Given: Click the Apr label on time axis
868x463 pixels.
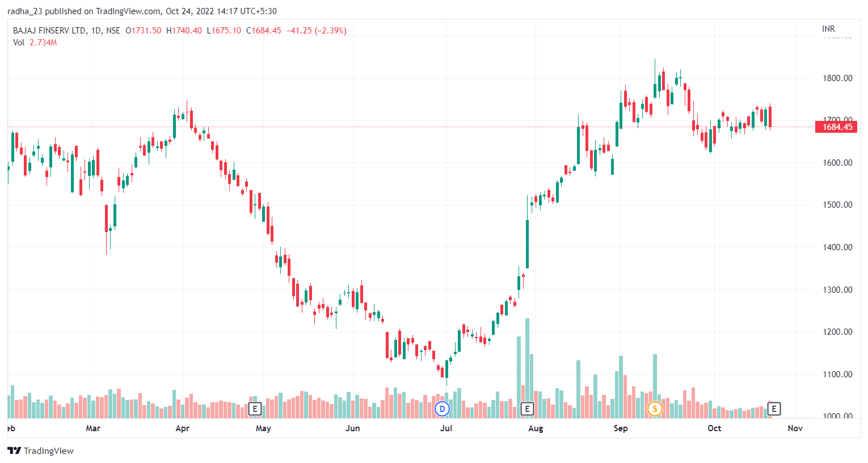Looking at the screenshot, I should tap(183, 428).
